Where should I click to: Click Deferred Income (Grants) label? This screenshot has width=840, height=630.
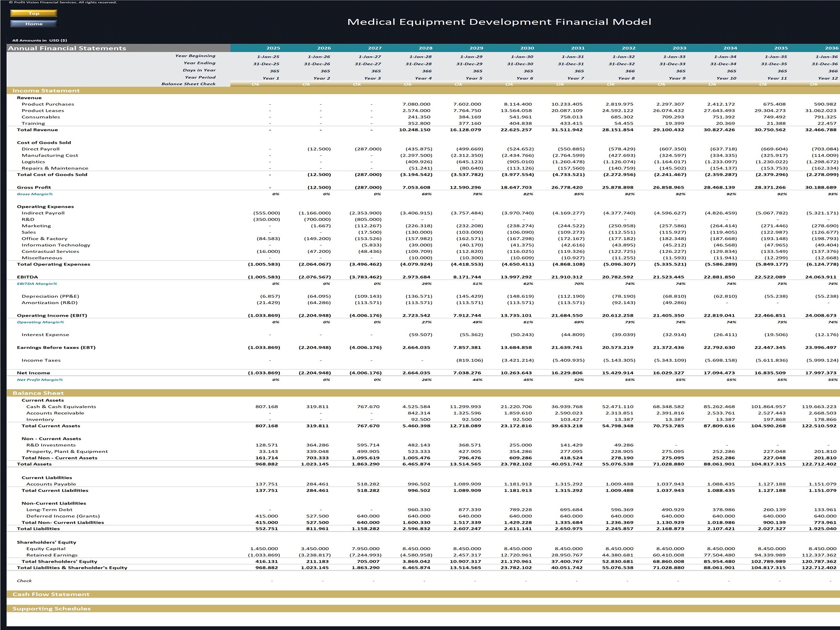[63, 516]
